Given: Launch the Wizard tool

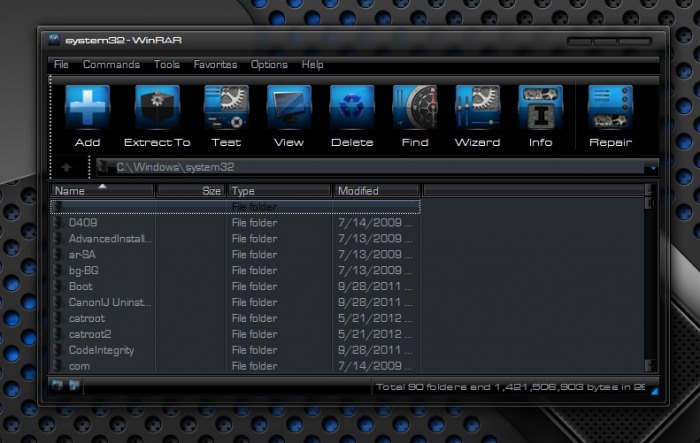Looking at the screenshot, I should [478, 108].
